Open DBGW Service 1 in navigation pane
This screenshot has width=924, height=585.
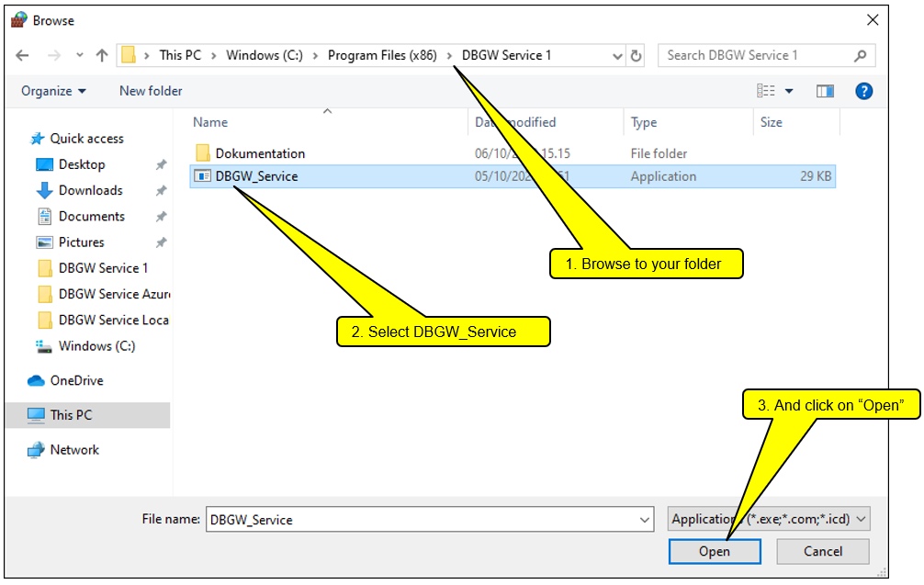[103, 269]
